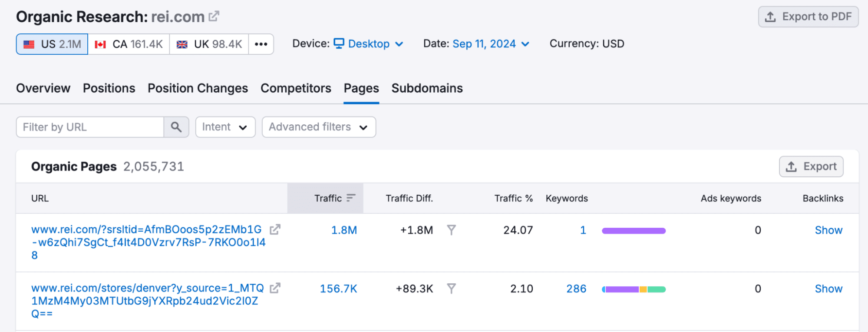Image resolution: width=868 pixels, height=332 pixels.
Task: Open the Subdomains tab
Action: point(427,88)
